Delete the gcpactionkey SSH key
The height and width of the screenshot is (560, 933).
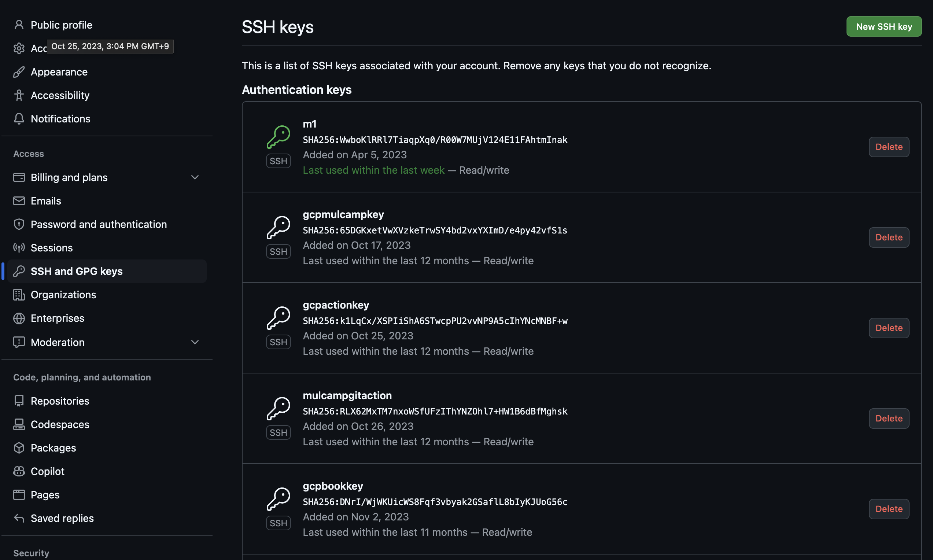(x=889, y=328)
